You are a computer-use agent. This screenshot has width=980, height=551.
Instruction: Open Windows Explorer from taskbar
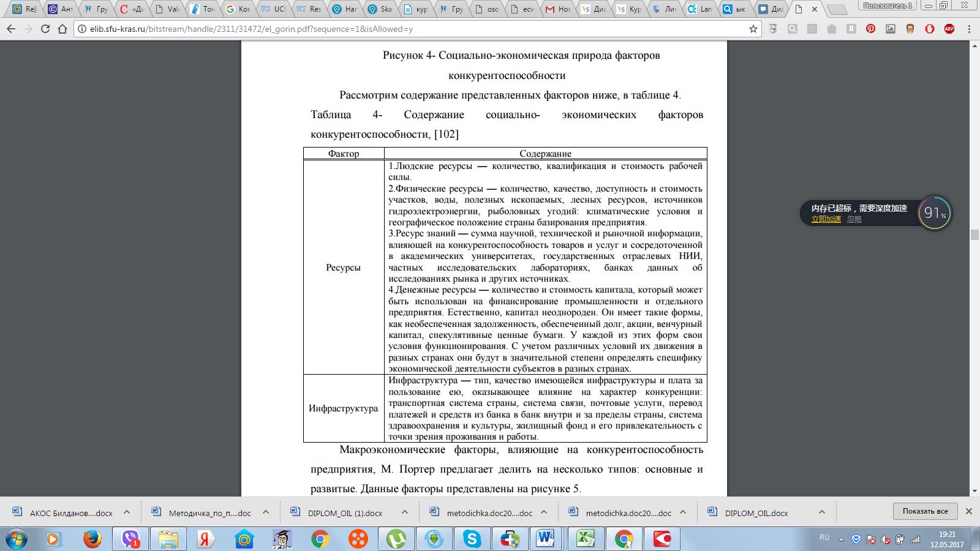click(x=168, y=539)
